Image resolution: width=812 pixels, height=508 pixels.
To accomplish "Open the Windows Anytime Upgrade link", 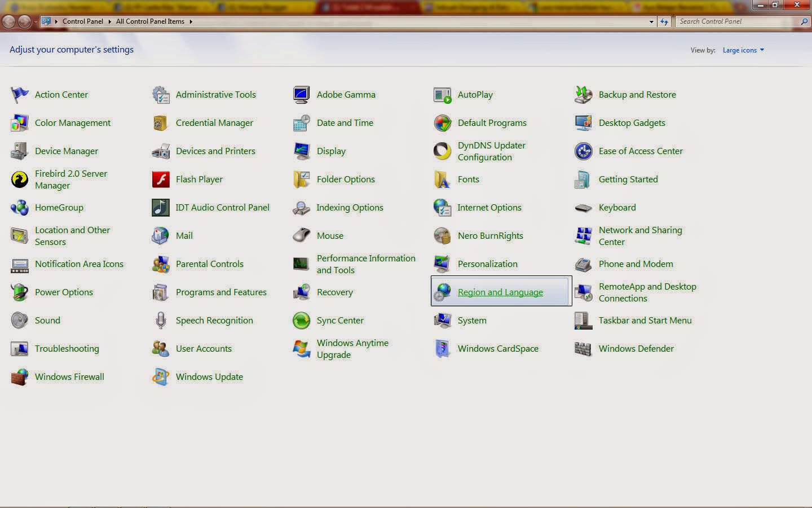I will [x=352, y=349].
